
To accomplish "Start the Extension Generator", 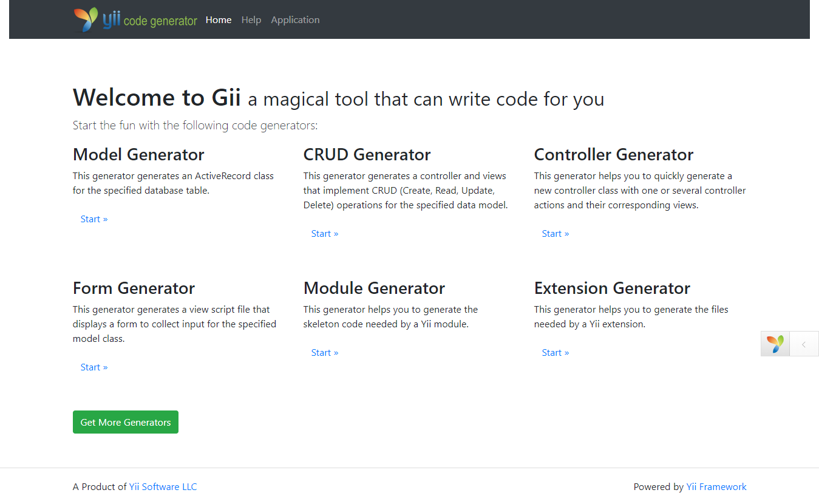I will coord(556,353).
